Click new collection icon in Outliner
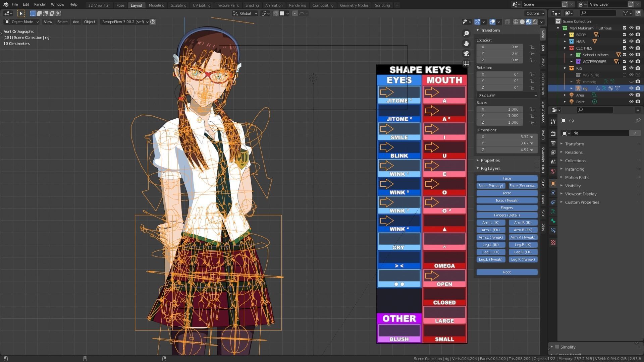Image resolution: width=644 pixels, height=362 pixels. pos(637,13)
